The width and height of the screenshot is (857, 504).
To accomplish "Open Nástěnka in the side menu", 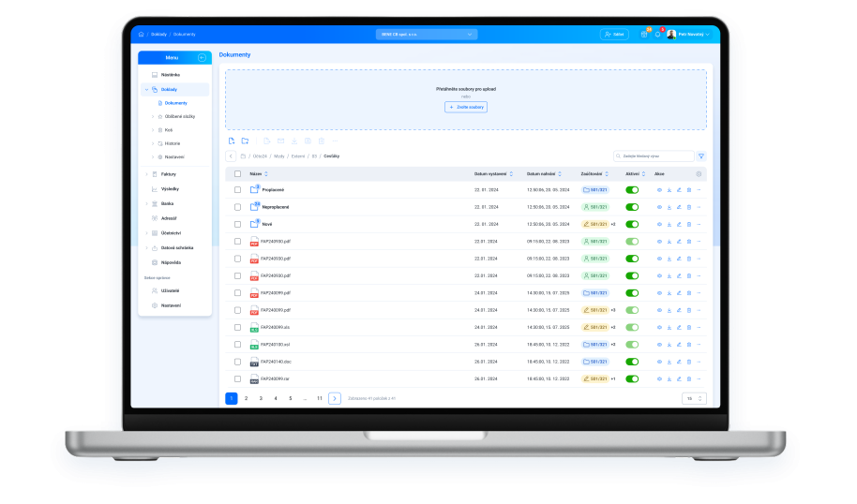I will point(170,74).
